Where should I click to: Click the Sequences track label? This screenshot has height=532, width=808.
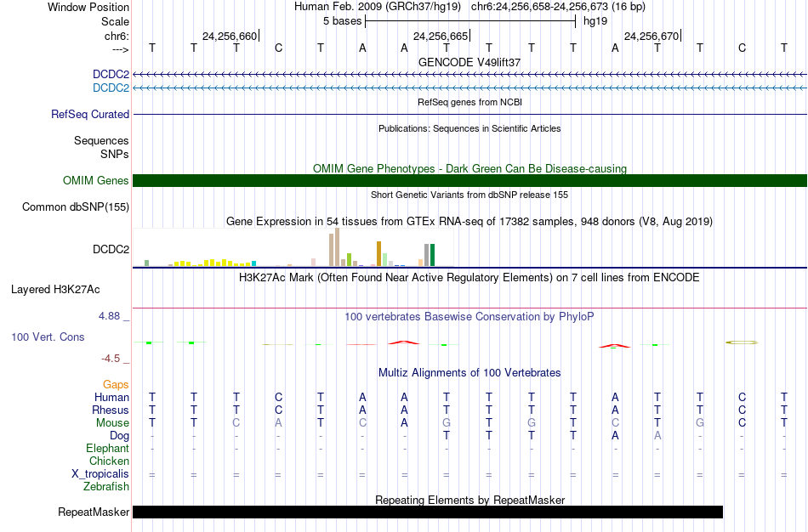click(101, 140)
